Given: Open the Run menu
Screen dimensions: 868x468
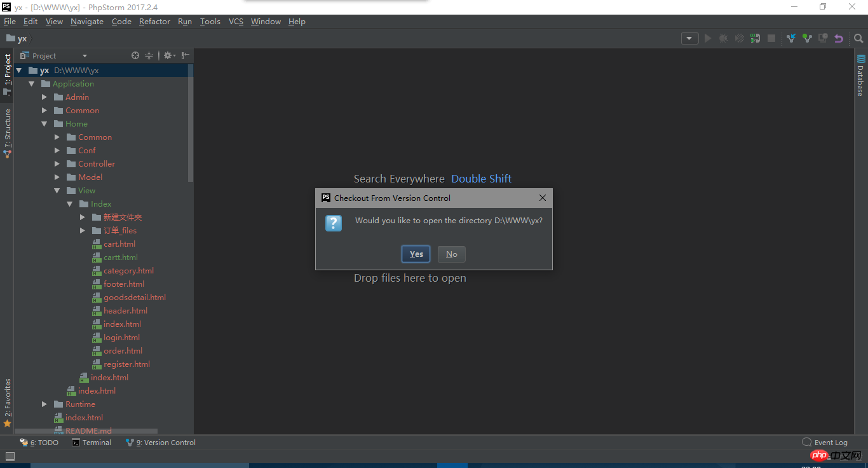Looking at the screenshot, I should click(x=185, y=21).
